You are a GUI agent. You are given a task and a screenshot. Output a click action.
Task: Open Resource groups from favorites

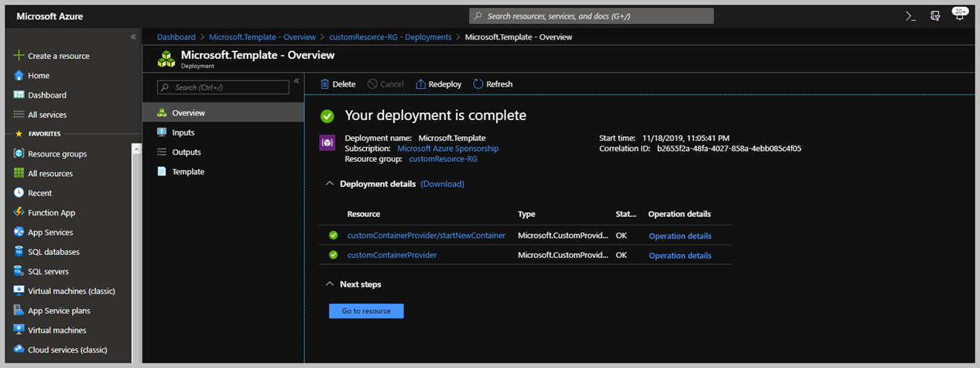click(x=57, y=153)
